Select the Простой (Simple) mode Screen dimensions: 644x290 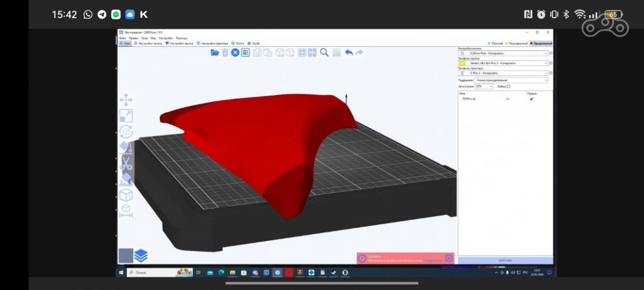(x=496, y=44)
